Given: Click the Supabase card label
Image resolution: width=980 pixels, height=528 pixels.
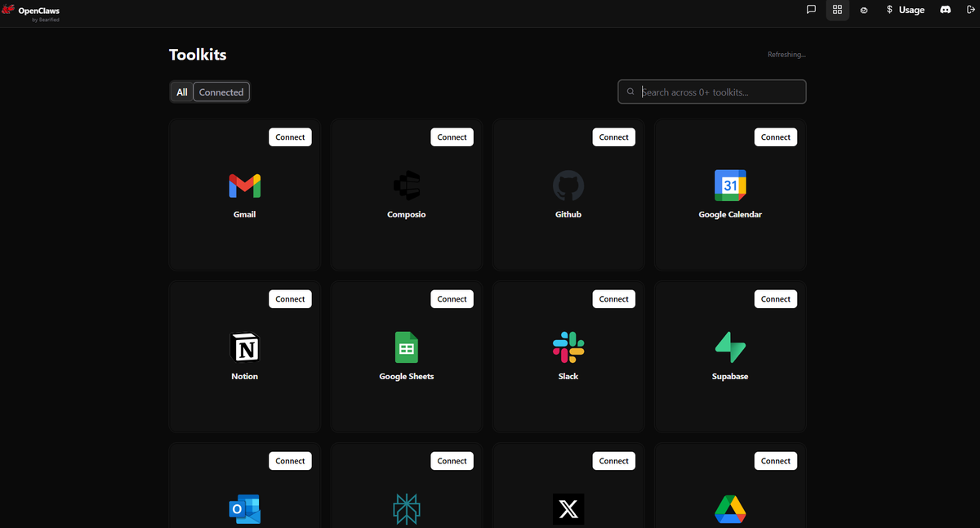Looking at the screenshot, I should tap(730, 376).
